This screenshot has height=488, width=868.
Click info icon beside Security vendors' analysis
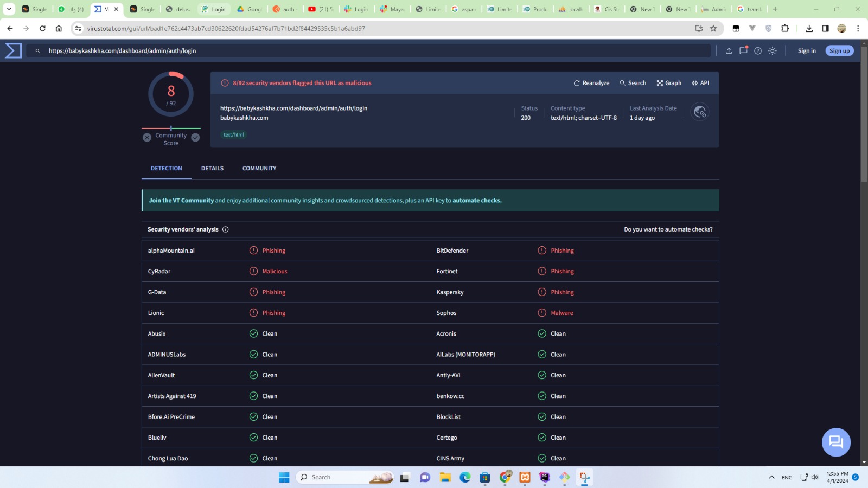[x=226, y=229]
